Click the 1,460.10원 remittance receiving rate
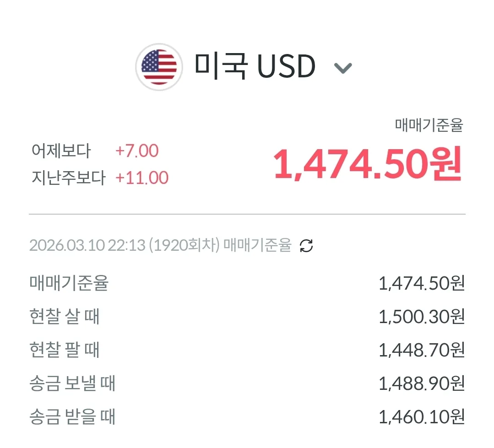 click(x=422, y=417)
